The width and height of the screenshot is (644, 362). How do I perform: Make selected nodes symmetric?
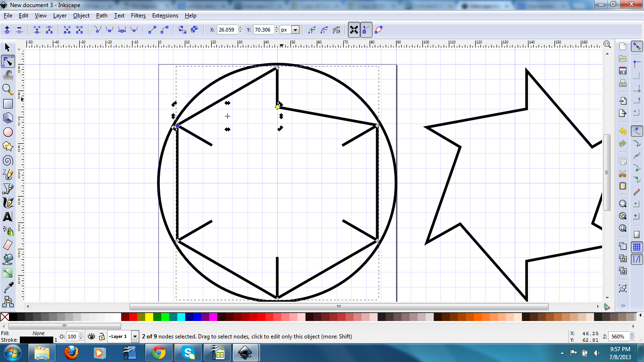(x=122, y=30)
